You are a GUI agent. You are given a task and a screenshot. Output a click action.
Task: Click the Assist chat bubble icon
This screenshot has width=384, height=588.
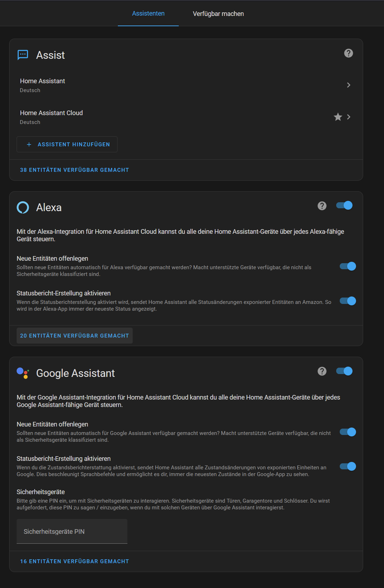click(x=23, y=55)
